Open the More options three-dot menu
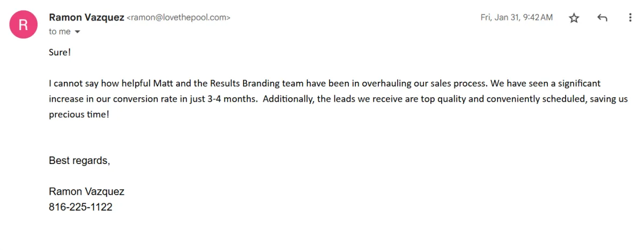The height and width of the screenshot is (250, 644). click(x=630, y=18)
